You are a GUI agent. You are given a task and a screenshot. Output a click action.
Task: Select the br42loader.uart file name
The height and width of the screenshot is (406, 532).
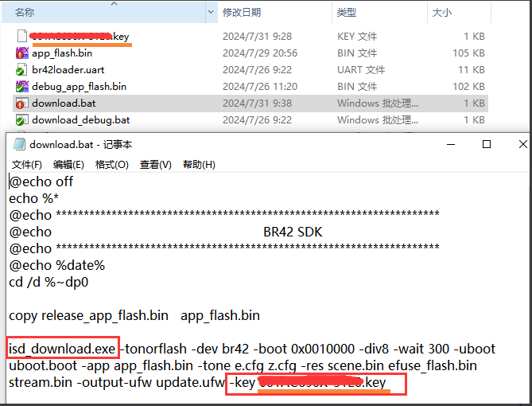point(68,69)
